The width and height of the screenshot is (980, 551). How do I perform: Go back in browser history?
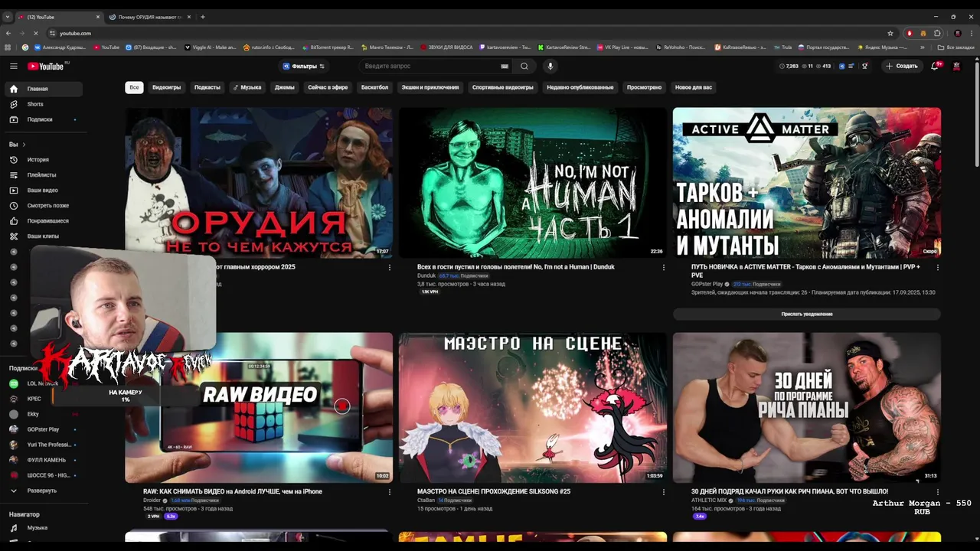click(x=8, y=33)
